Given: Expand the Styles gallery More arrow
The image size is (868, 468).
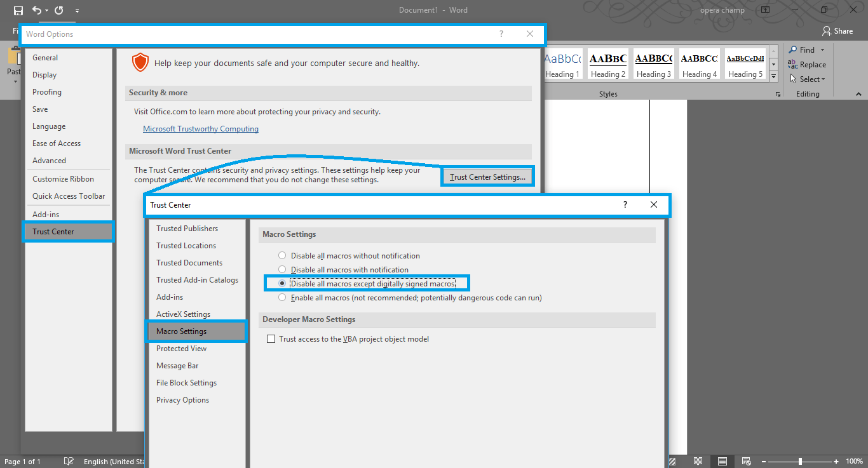Looking at the screenshot, I should (x=773, y=76).
